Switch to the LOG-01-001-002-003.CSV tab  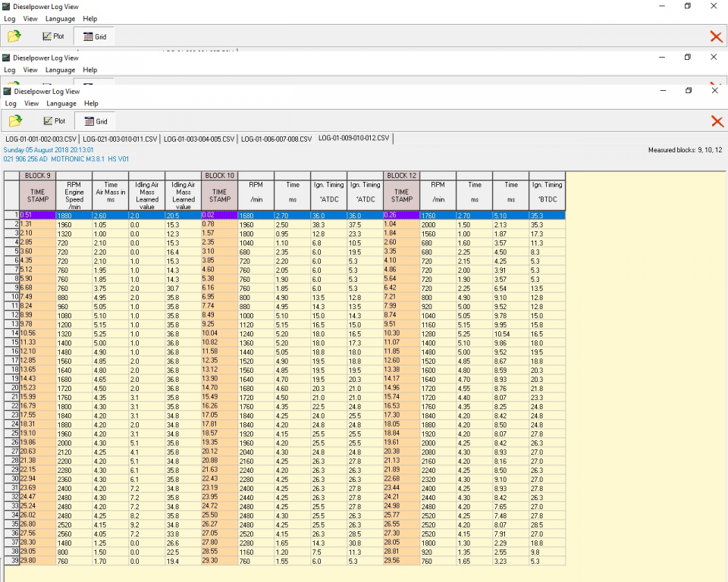click(x=41, y=139)
